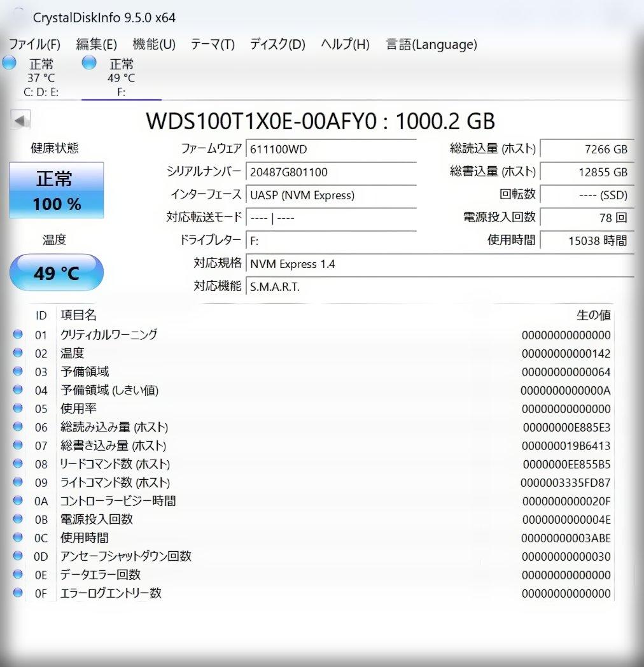Image resolution: width=644 pixels, height=667 pixels.
Task: Click status orb of row 0B 電源投入回数
Action: [x=18, y=519]
